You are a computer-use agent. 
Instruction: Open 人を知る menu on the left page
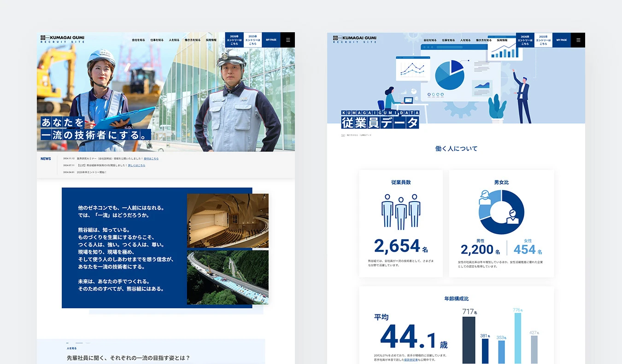click(174, 40)
